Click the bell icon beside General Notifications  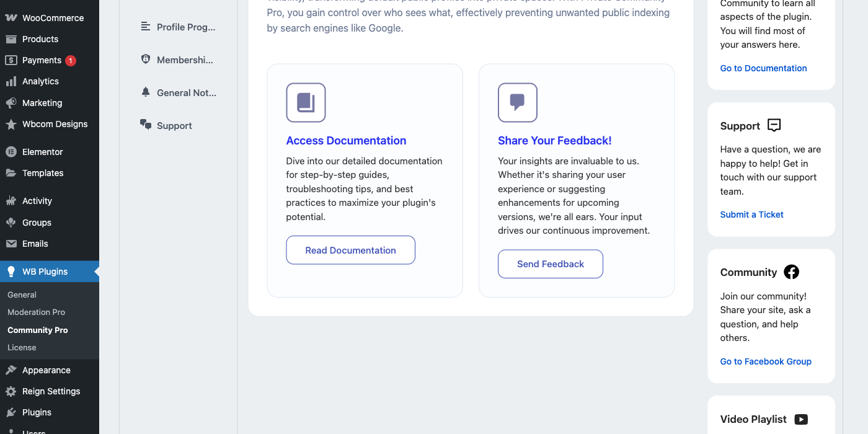(x=145, y=92)
